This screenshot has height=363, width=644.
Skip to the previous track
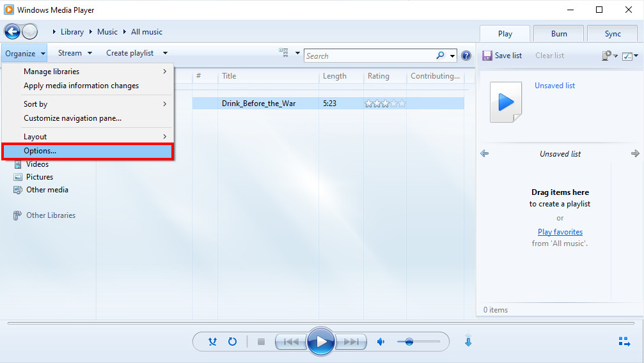[291, 342]
